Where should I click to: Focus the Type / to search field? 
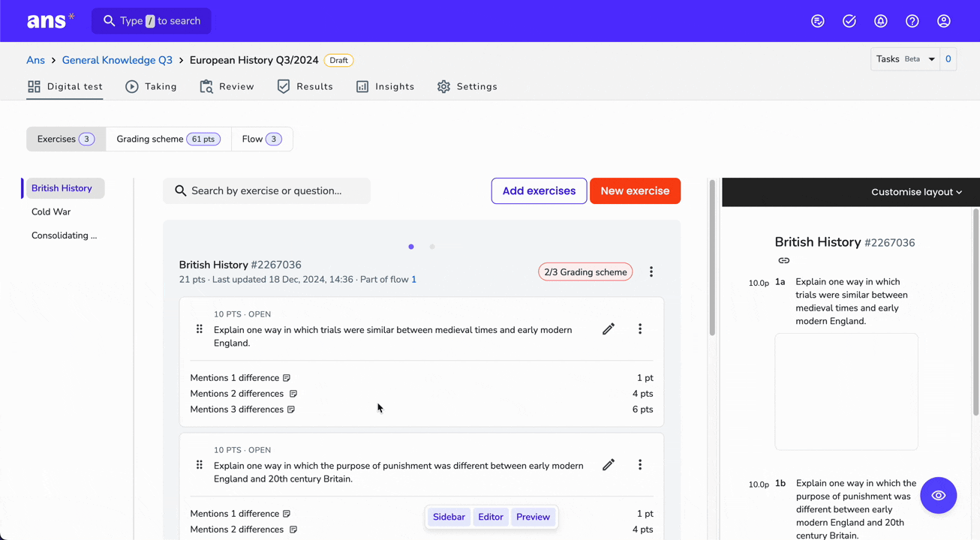click(152, 21)
